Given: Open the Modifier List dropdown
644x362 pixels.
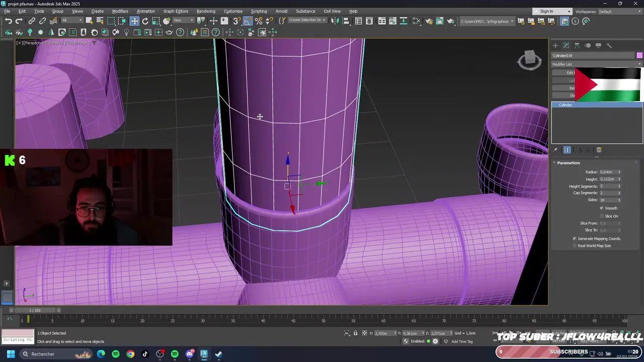Looking at the screenshot, I should tap(597, 64).
